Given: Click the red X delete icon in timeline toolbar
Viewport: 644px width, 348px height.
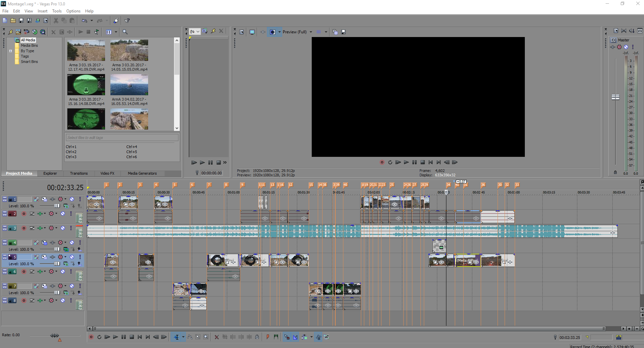Looking at the screenshot, I should point(217,337).
